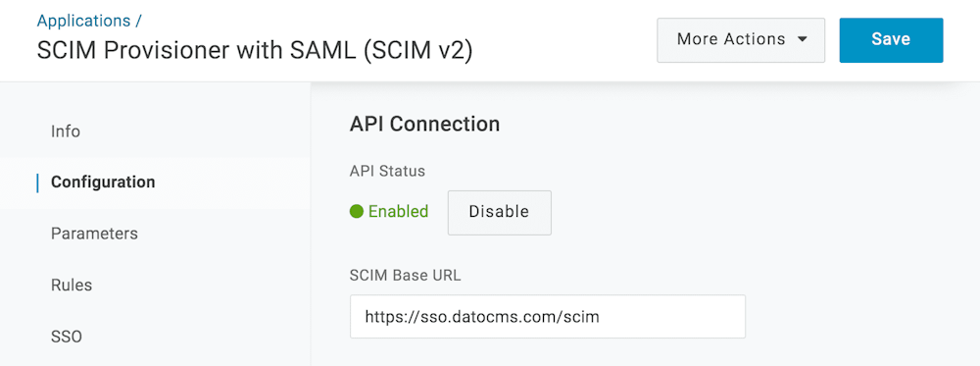Open the More Actions dropdown
This screenshot has height=366, width=980.
741,40
